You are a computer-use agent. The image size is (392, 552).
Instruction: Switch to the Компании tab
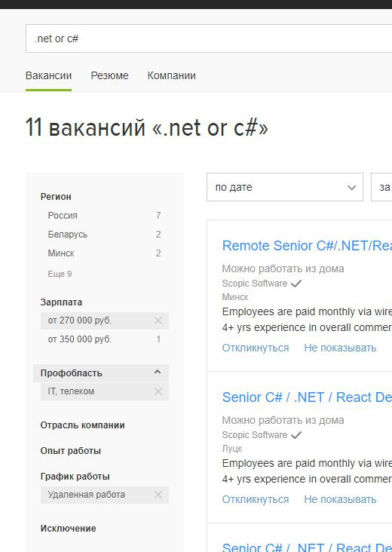coord(171,75)
